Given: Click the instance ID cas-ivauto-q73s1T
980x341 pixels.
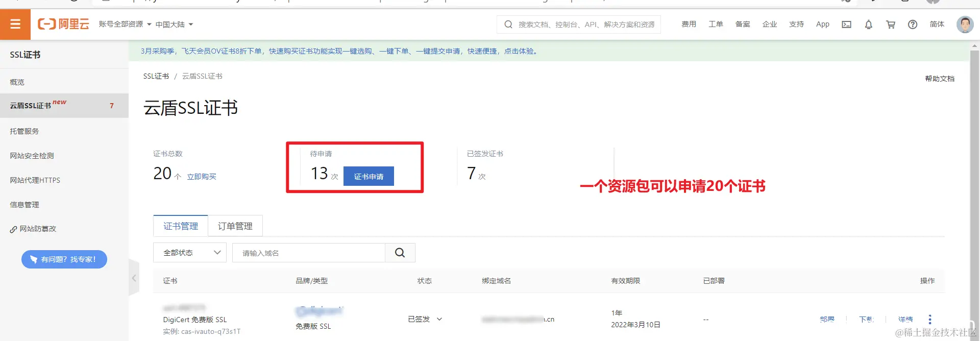Looking at the screenshot, I should [x=210, y=331].
